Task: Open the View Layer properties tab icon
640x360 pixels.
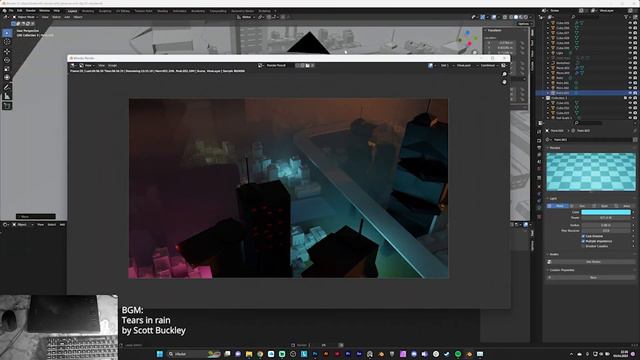Action: click(x=539, y=154)
